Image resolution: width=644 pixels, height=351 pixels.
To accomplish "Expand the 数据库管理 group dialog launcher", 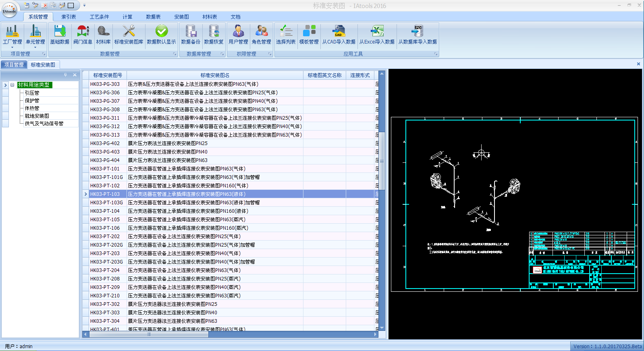I will (222, 54).
